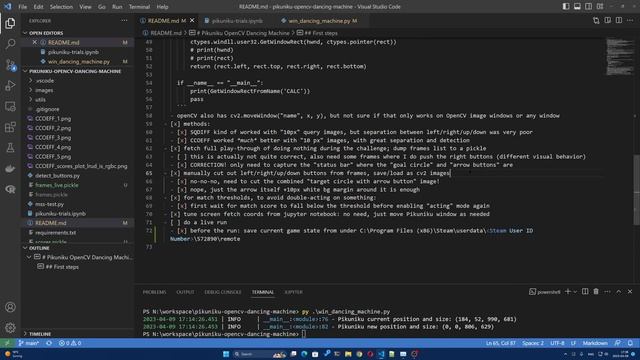Screen dimensions: 640x360
Task: Click Spaces: 2 indentation in status bar
Action: pos(533,343)
